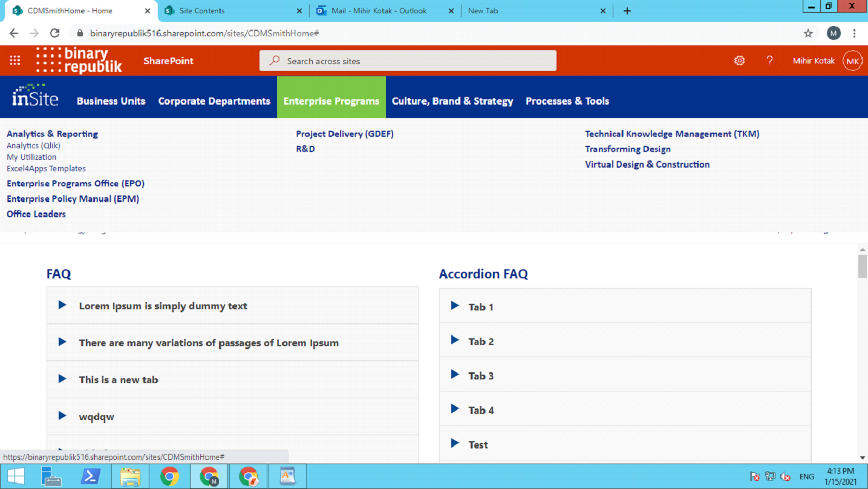This screenshot has width=868, height=489.
Task: Click the page vertical scrollbar thumb
Action: point(863,266)
